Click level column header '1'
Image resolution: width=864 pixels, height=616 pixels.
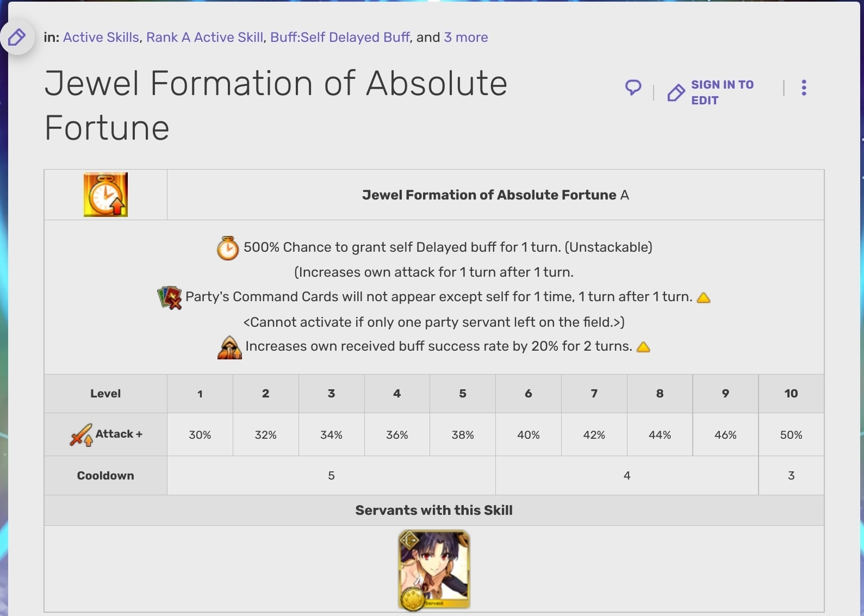(x=200, y=394)
